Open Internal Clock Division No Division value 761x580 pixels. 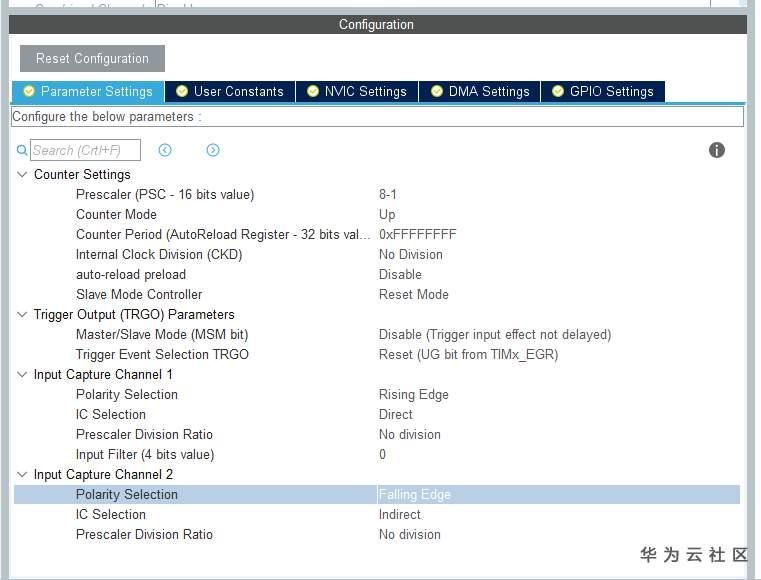tap(411, 254)
